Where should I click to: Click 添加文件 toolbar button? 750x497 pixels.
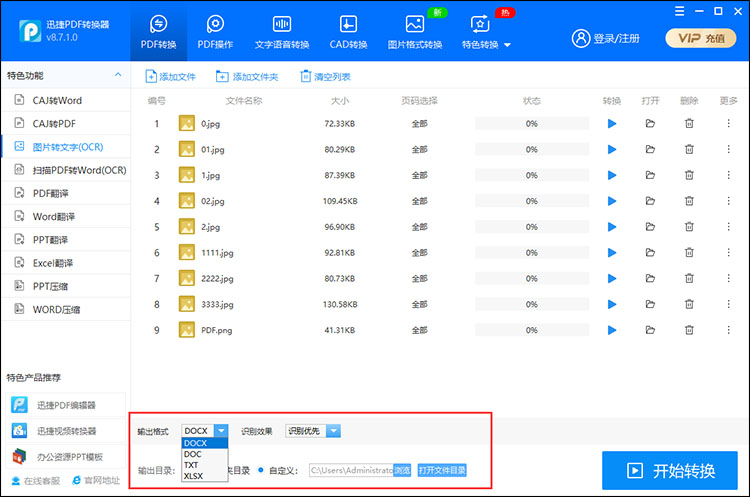click(170, 77)
